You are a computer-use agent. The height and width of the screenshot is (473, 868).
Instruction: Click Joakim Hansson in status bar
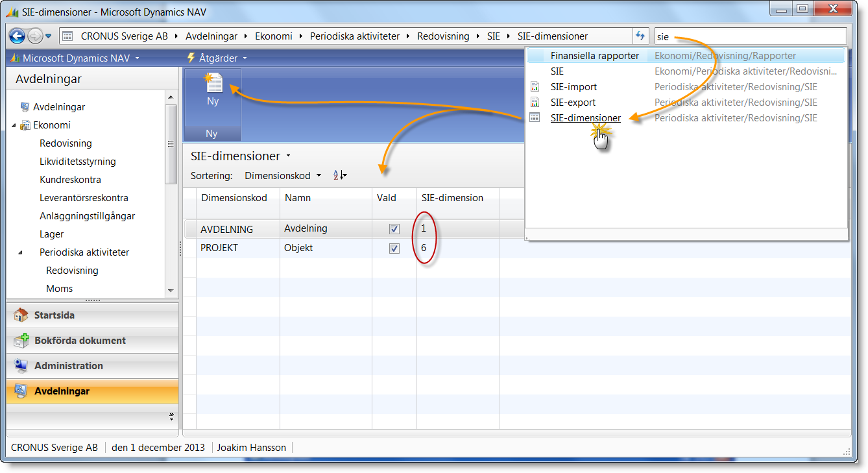coord(251,447)
